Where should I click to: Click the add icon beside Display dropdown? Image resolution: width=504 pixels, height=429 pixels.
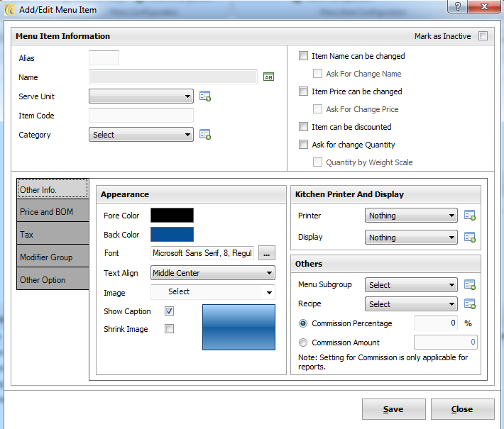tap(469, 238)
